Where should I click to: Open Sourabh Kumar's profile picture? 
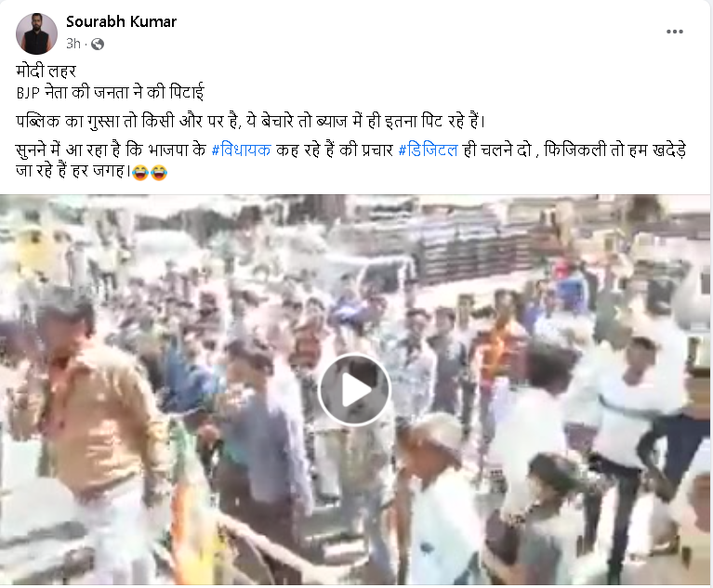tap(36, 33)
